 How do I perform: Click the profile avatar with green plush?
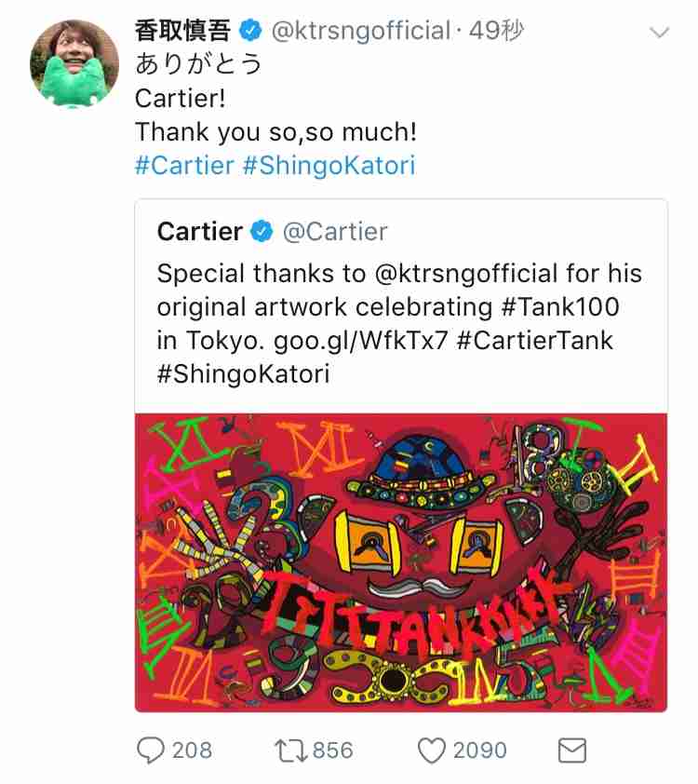(x=75, y=63)
